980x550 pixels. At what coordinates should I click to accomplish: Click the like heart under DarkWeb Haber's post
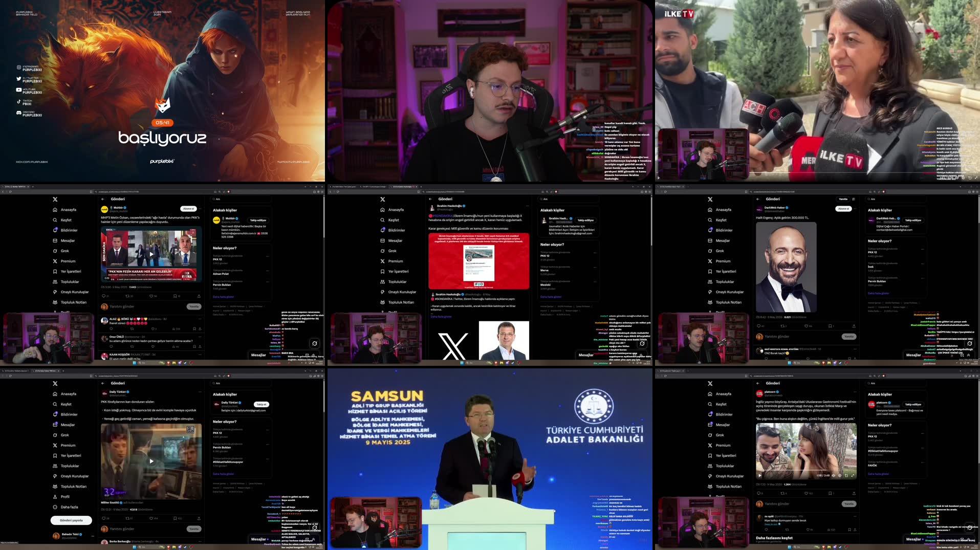tap(807, 326)
